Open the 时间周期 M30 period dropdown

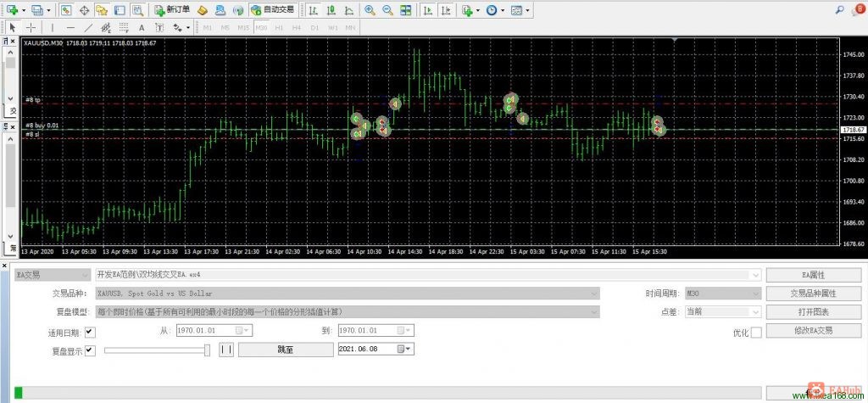pyautogui.click(x=723, y=294)
